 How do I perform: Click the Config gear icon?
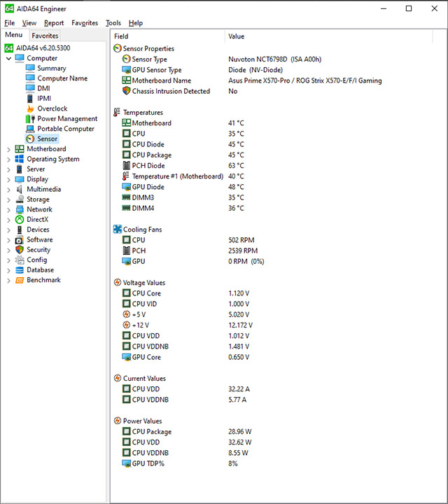pyautogui.click(x=20, y=260)
